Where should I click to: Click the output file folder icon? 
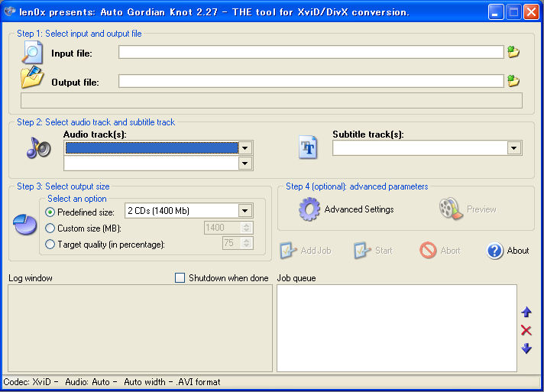pyautogui.click(x=32, y=77)
